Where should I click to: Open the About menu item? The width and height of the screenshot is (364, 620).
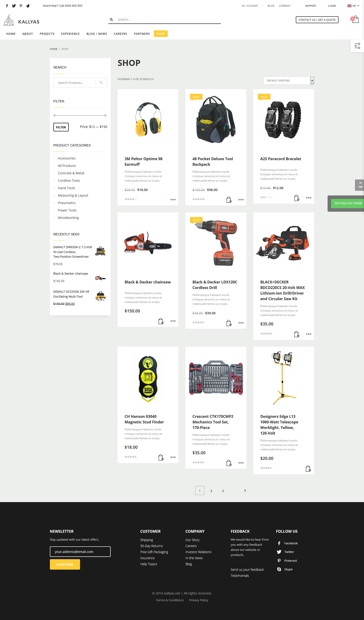pos(28,34)
